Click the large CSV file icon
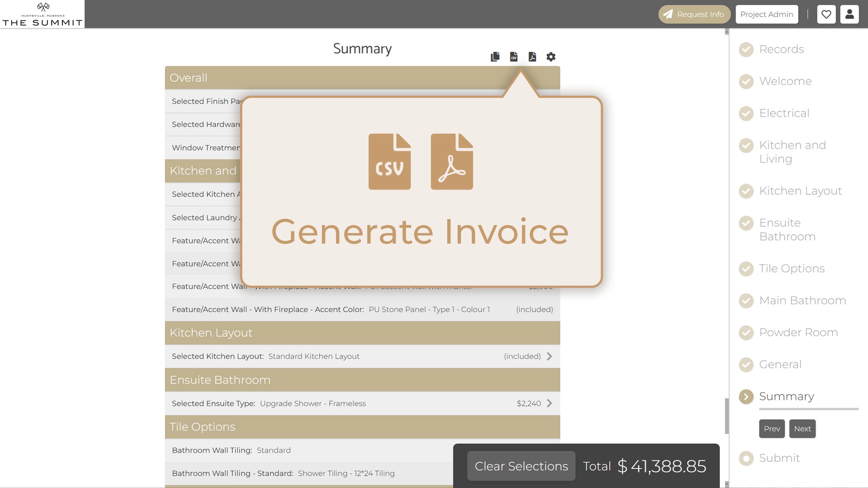 (x=389, y=161)
